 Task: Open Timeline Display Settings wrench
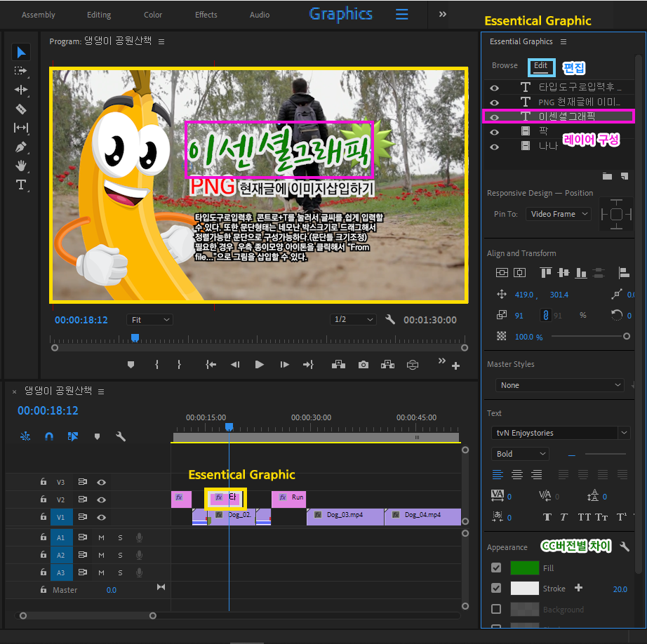121,436
